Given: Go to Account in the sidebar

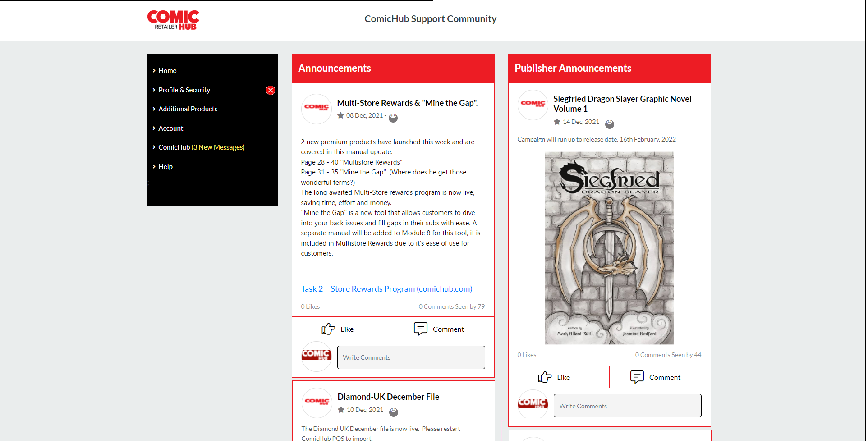Looking at the screenshot, I should point(170,128).
